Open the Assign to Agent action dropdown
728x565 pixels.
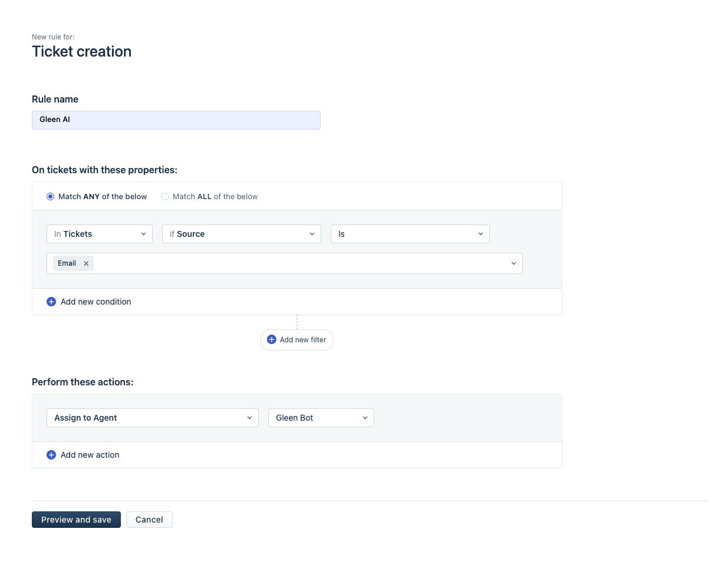(x=152, y=418)
